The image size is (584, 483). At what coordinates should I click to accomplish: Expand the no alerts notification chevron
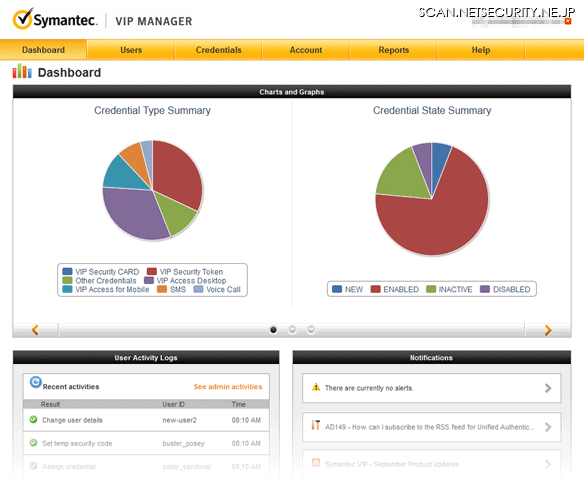(548, 388)
